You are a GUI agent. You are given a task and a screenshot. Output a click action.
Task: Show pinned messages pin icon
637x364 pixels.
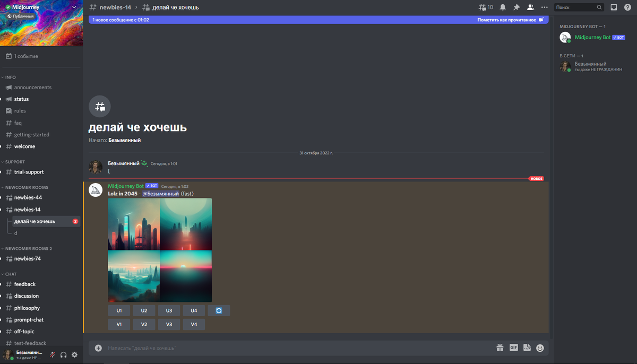tap(517, 7)
